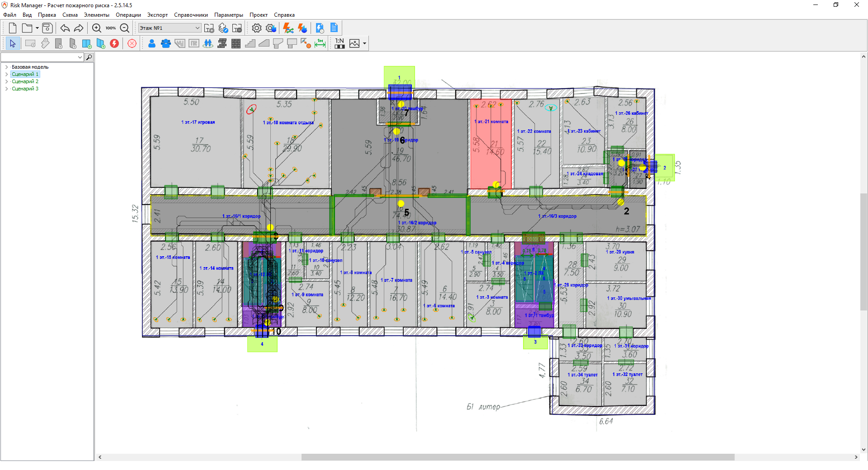Add ramp element
Screen dimensions: 868x470
tap(264, 43)
